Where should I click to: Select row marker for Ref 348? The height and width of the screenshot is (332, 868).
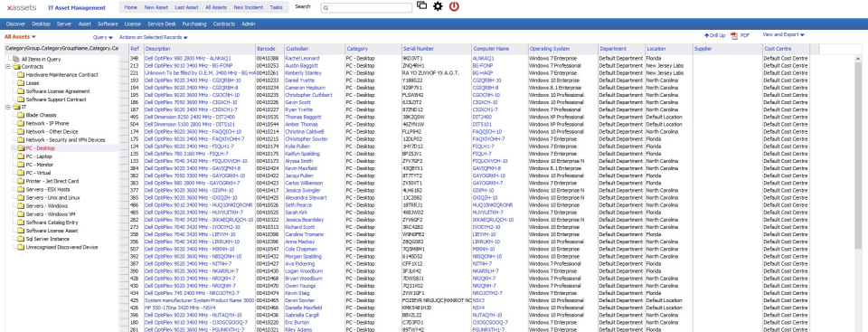[125, 58]
